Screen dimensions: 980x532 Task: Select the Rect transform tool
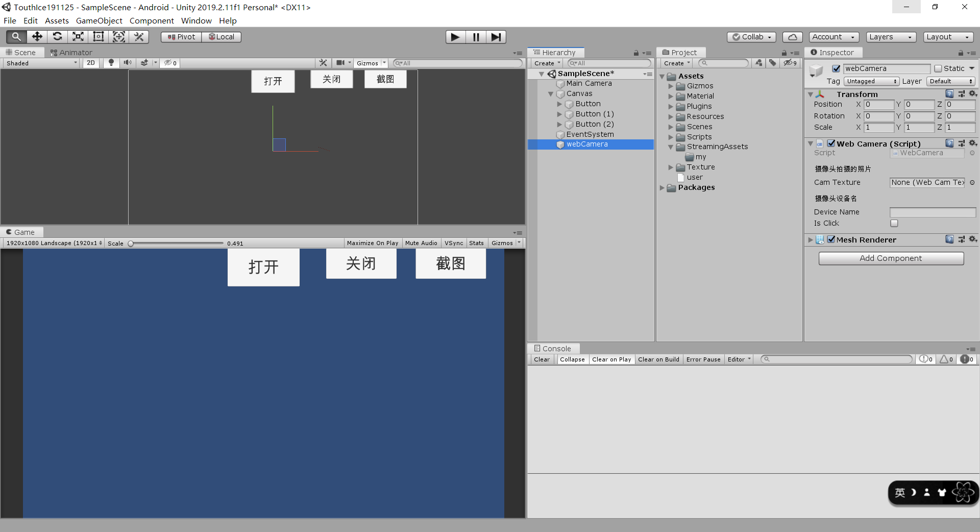[98, 37]
